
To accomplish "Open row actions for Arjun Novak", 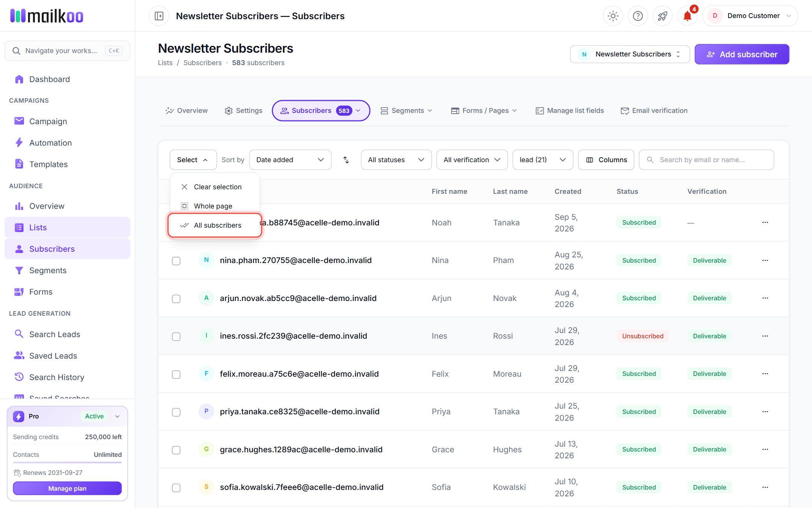I will 765,298.
